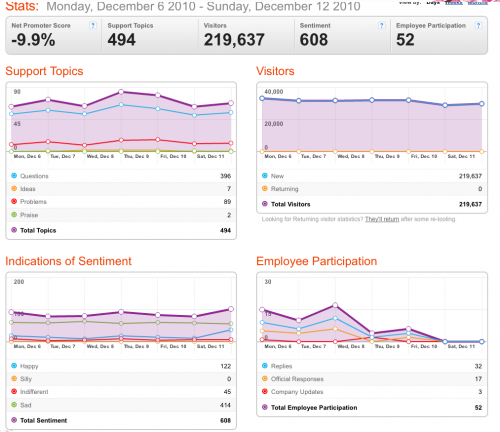Click the Total Visitors legend marker
Image resolution: width=500 pixels, height=432 pixels.
tap(265, 204)
